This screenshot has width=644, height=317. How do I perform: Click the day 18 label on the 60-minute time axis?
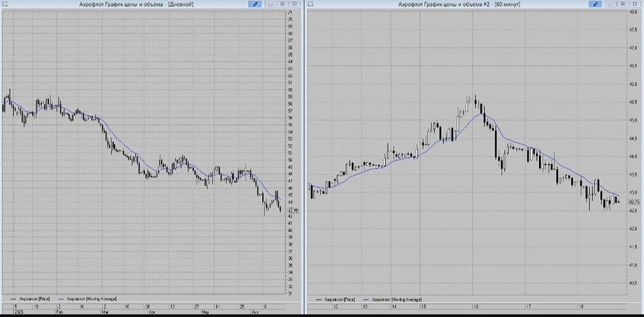pos(581,307)
